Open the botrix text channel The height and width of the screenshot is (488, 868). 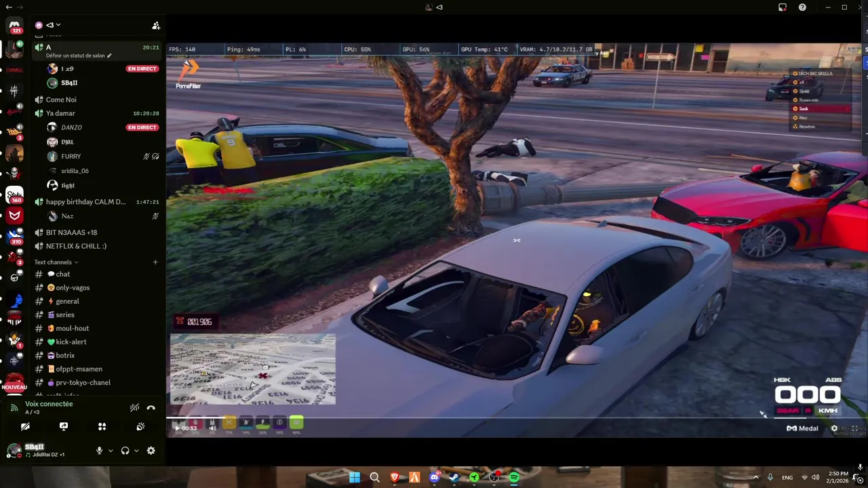pyautogui.click(x=98, y=355)
